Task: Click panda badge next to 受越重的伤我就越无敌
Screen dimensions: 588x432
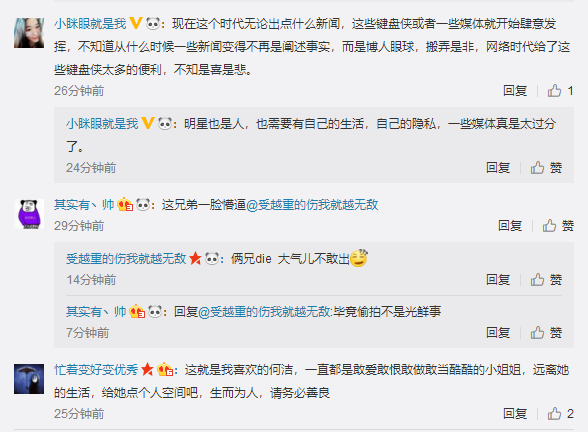Action: pyautogui.click(x=212, y=258)
